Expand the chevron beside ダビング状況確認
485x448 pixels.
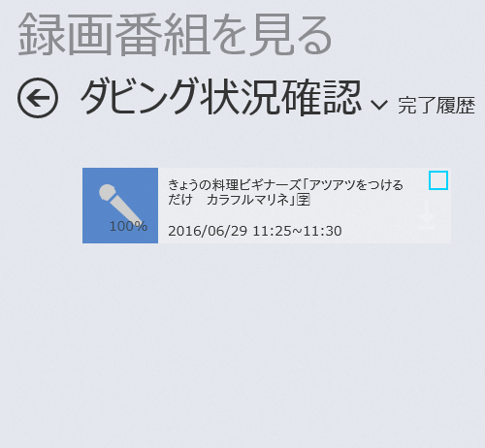[378, 105]
